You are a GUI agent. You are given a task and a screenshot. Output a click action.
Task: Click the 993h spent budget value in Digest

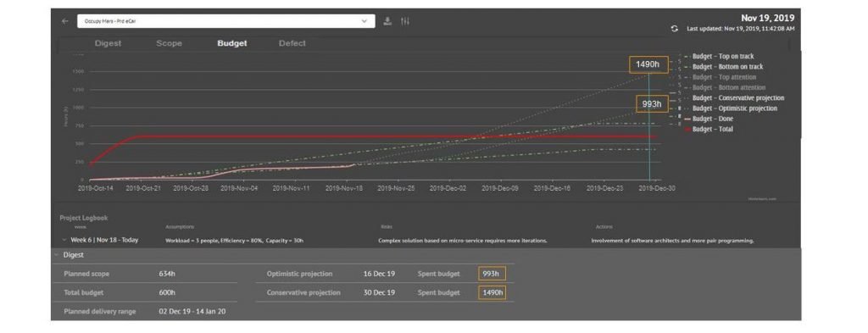(492, 274)
